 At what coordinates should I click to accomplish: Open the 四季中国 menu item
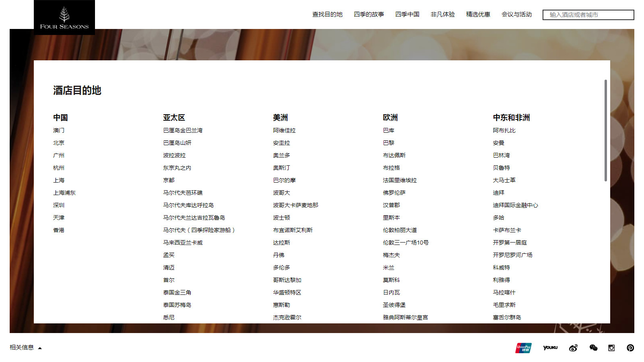407,14
